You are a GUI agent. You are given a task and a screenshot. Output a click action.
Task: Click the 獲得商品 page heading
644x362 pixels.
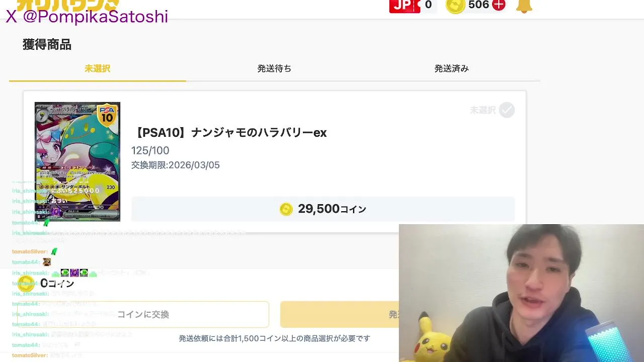click(47, 45)
